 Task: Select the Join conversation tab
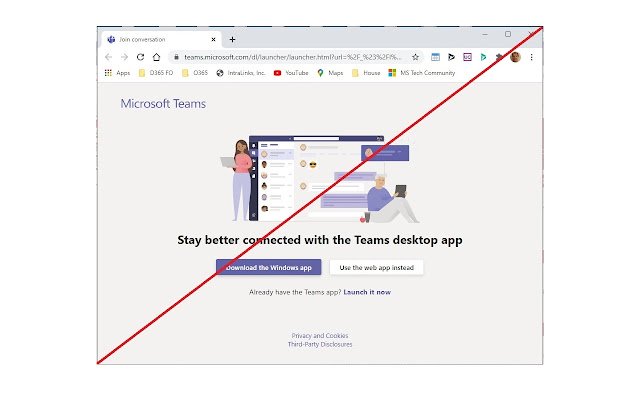pos(161,40)
